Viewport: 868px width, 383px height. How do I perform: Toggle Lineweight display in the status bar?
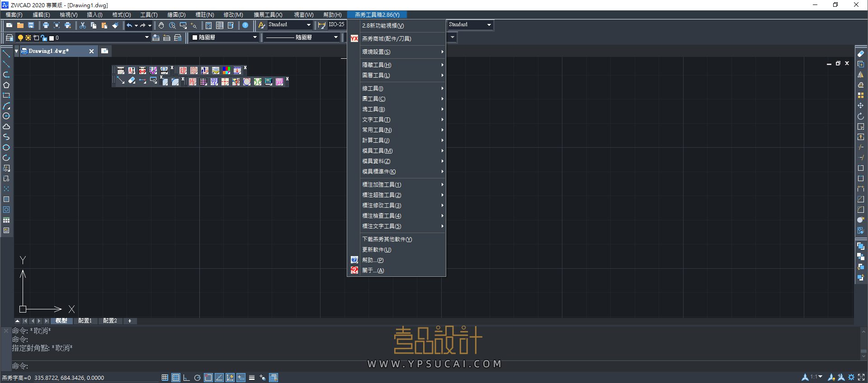252,378
